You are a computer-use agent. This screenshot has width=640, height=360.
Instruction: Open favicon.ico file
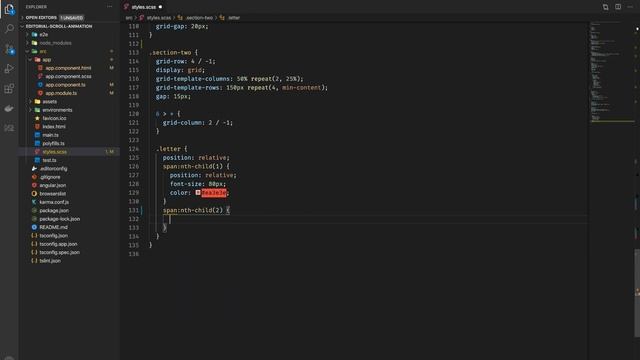(54, 118)
